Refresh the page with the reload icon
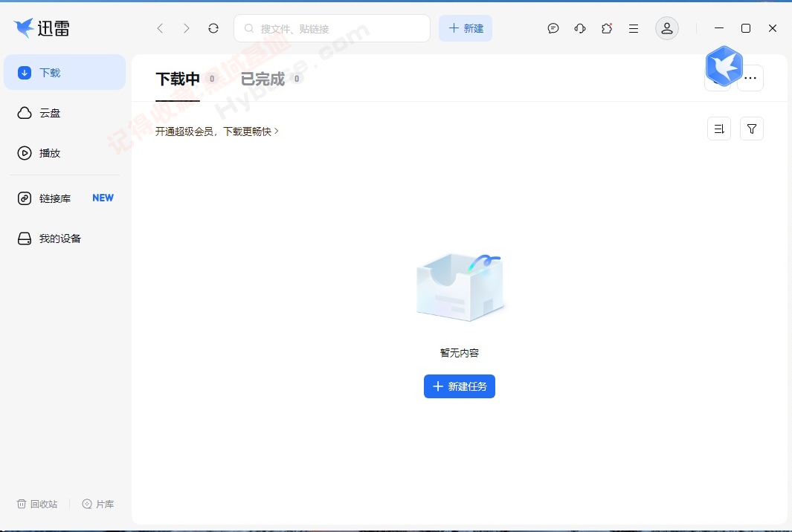Viewport: 792px width, 532px height. tap(213, 28)
